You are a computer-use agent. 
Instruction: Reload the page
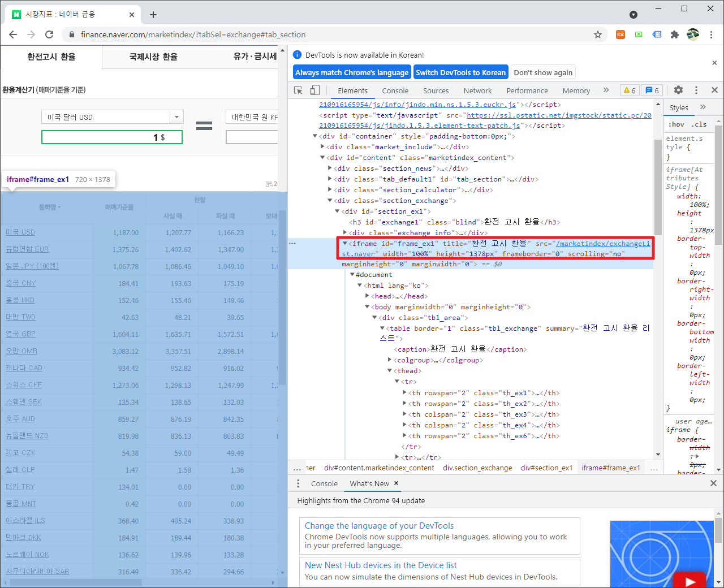pyautogui.click(x=49, y=34)
